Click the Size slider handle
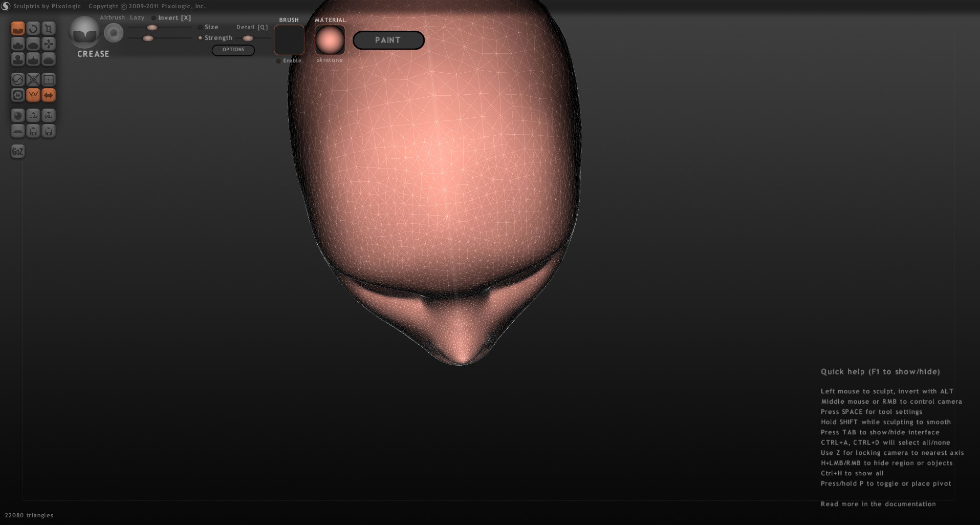Viewport: 980px width, 525px height. coord(152,28)
